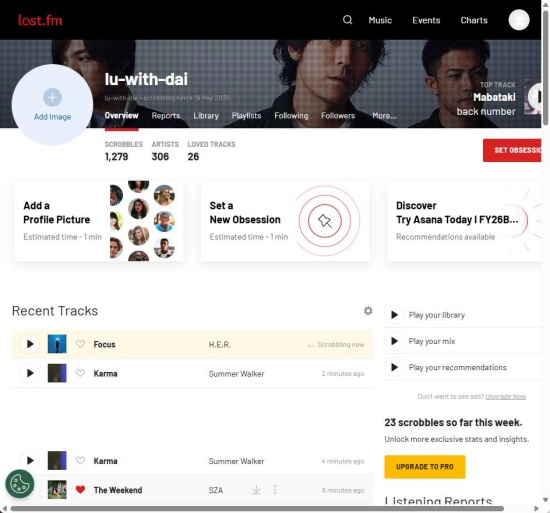
Task: Switch to the Following tab
Action: [x=291, y=115]
